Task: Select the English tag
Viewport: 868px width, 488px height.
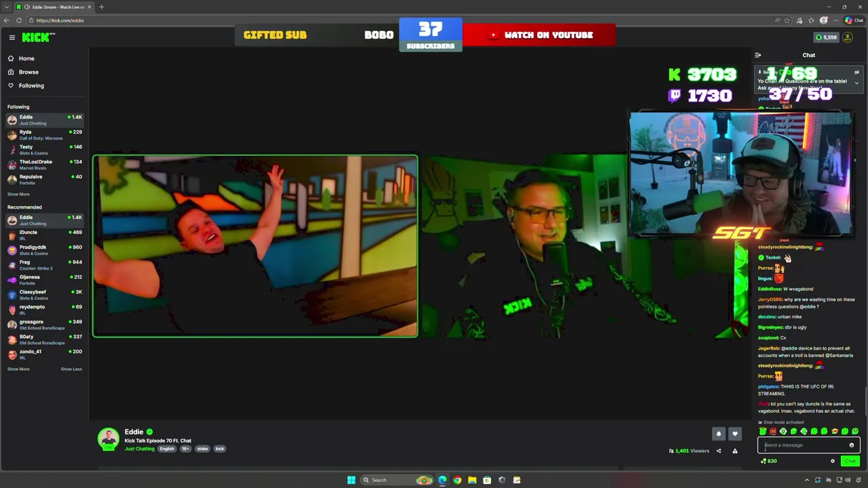Action: [167, 449]
